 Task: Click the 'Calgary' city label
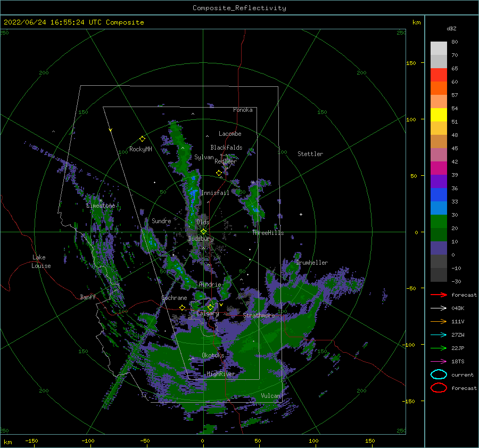(208, 313)
